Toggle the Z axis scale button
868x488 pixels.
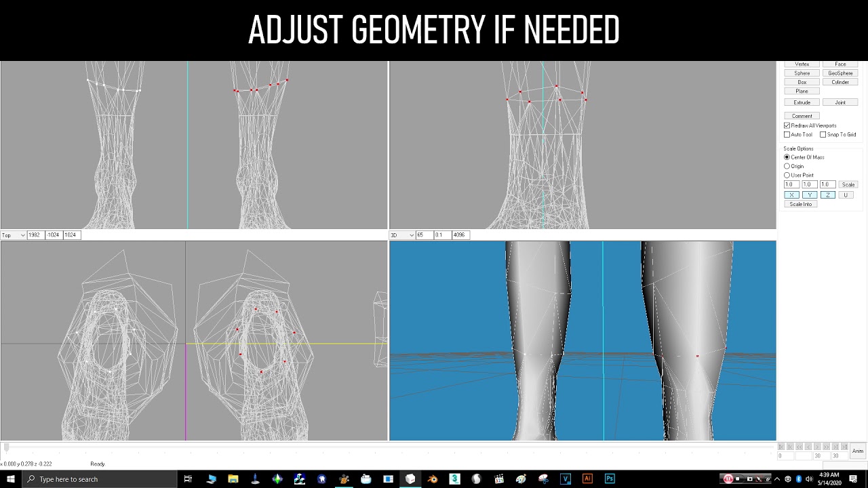pyautogui.click(x=827, y=195)
